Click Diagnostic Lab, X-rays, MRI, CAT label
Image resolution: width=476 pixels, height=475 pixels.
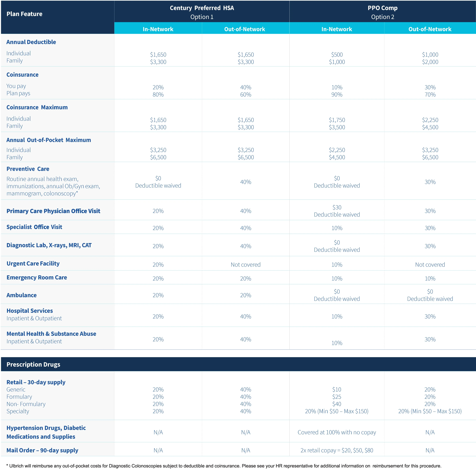49,245
